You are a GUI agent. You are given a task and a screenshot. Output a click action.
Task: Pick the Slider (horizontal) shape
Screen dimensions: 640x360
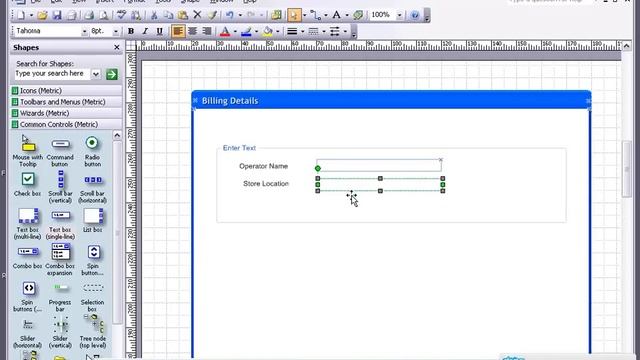tap(27, 333)
